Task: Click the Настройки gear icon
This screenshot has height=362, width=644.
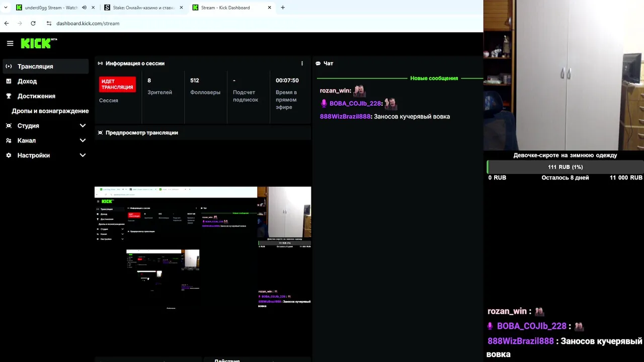Action: click(9, 155)
